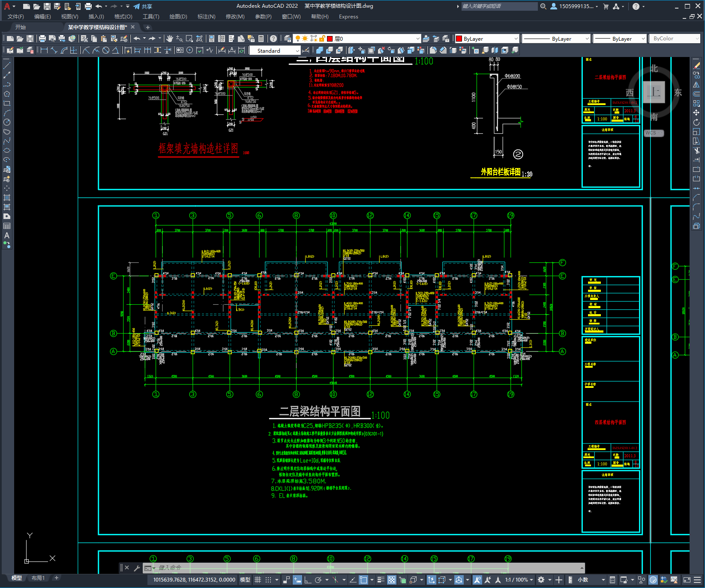Click the 共享 share button
The width and height of the screenshot is (705, 588).
click(143, 6)
